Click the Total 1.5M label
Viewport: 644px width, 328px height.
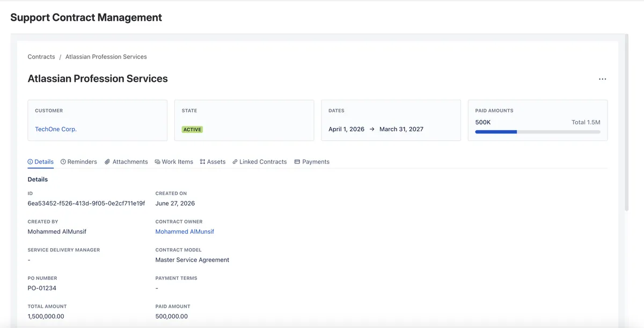click(586, 122)
